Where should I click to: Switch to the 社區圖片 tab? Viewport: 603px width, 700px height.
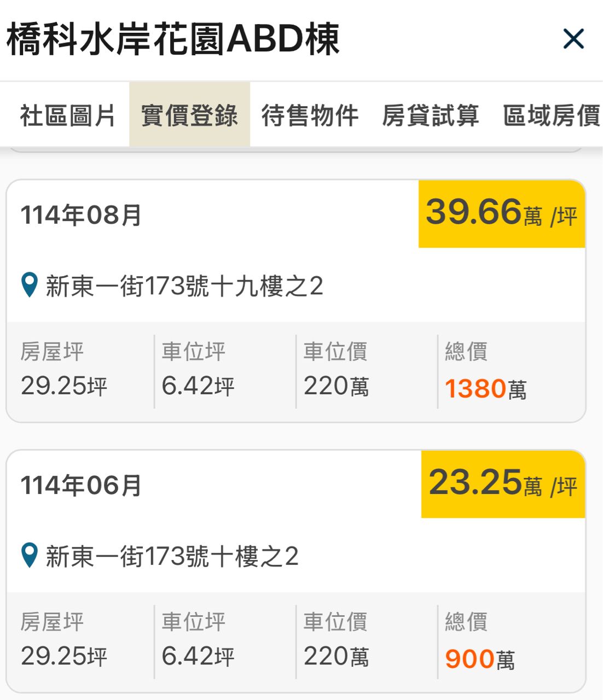(x=68, y=115)
